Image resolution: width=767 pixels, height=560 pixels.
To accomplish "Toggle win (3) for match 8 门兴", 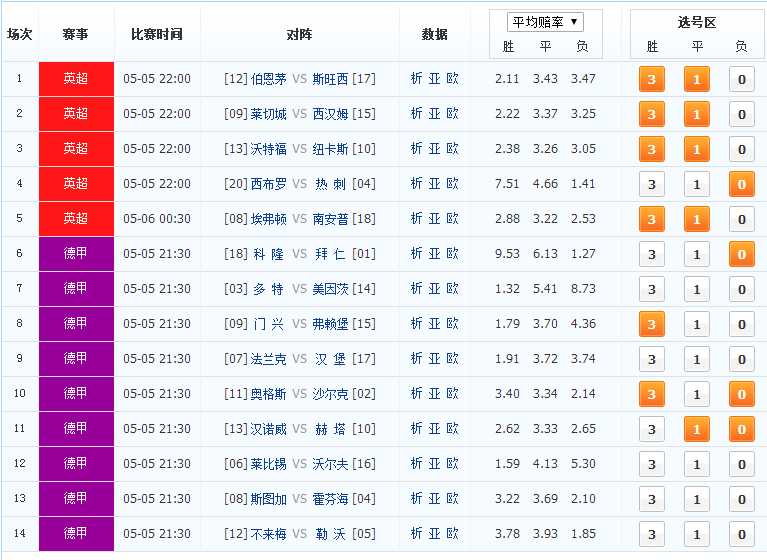I will (x=652, y=324).
